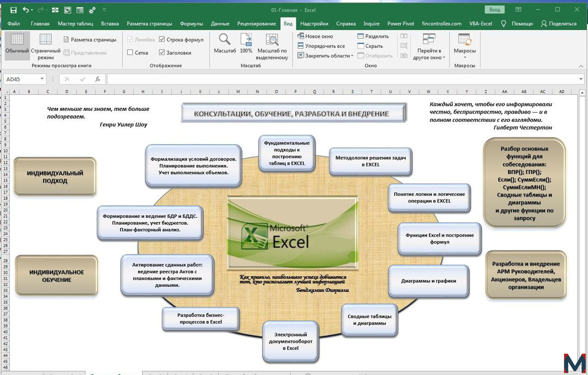Click the quick access icon with arrows in frame
Screen dimensions: 588x375
pyautogui.click(x=68, y=10)
